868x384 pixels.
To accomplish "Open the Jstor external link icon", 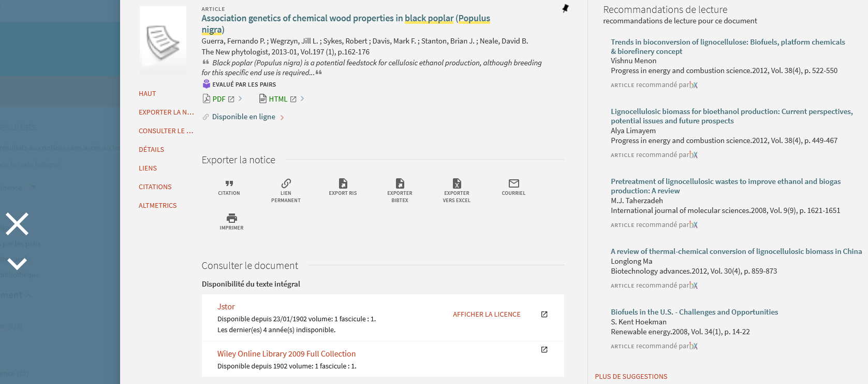I will click(x=544, y=315).
